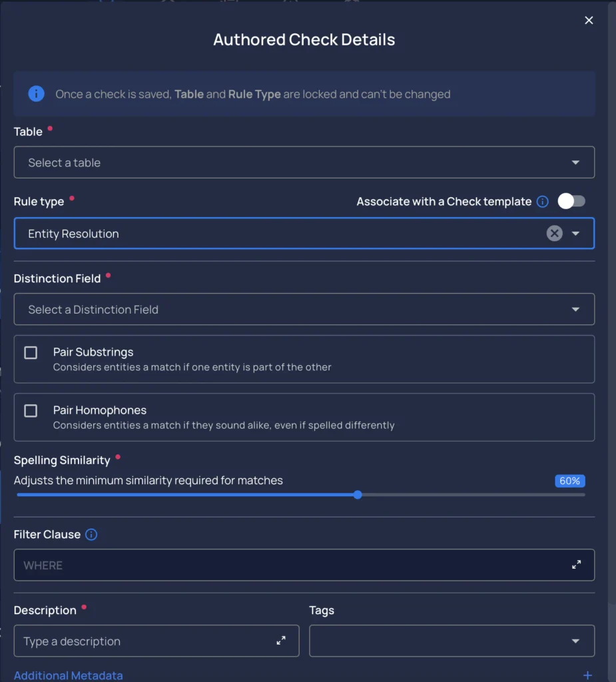Click the Filter Clause info icon
616x682 pixels.
point(91,534)
